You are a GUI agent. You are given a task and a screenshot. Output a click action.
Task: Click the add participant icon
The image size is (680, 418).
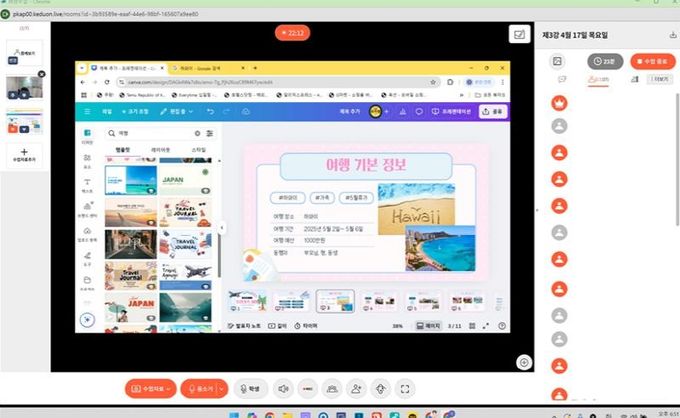[356, 388]
